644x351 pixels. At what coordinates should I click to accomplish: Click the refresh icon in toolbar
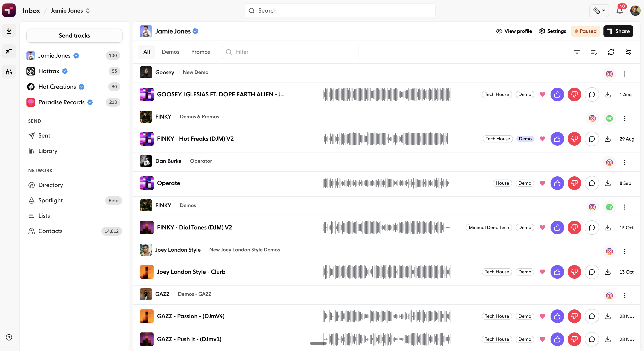[611, 52]
